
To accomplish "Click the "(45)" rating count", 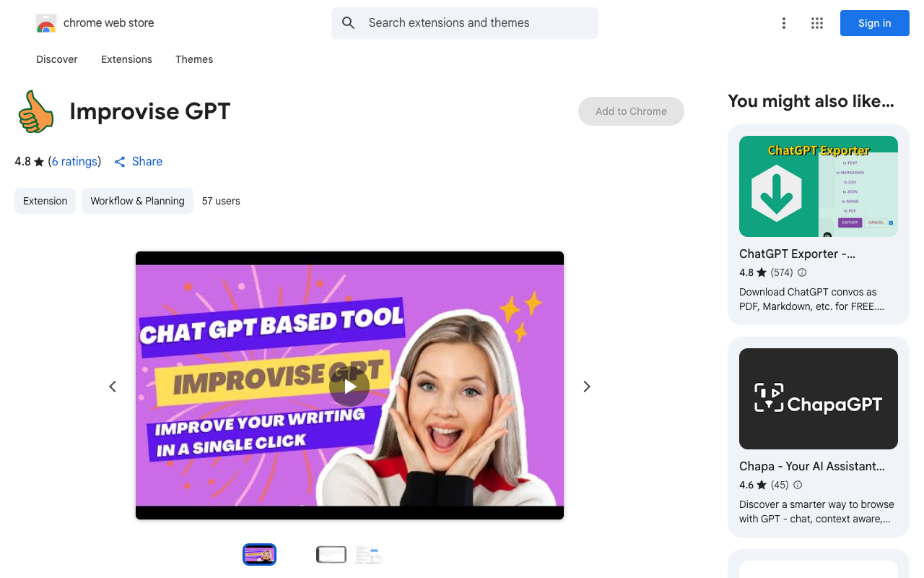I will point(780,486).
